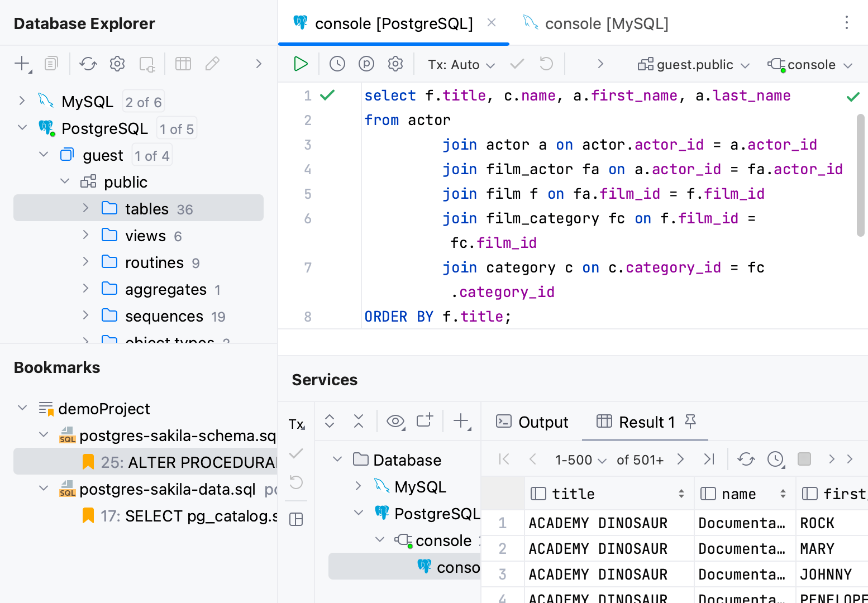
Task: Run the query with the green Execute button
Action: pyautogui.click(x=301, y=64)
